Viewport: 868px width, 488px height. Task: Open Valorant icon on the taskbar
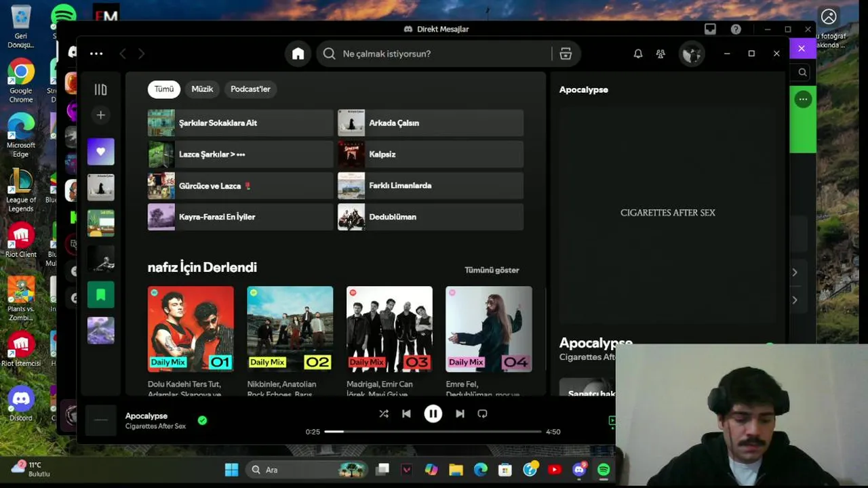[407, 470]
